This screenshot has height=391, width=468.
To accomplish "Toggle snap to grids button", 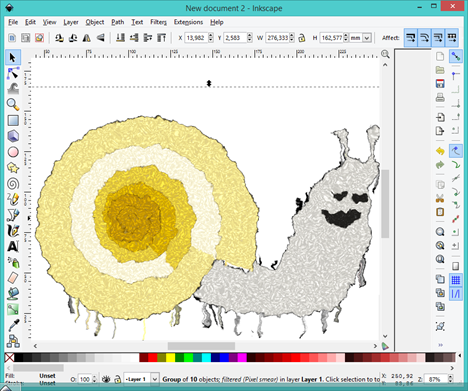I will pyautogui.click(x=455, y=279).
